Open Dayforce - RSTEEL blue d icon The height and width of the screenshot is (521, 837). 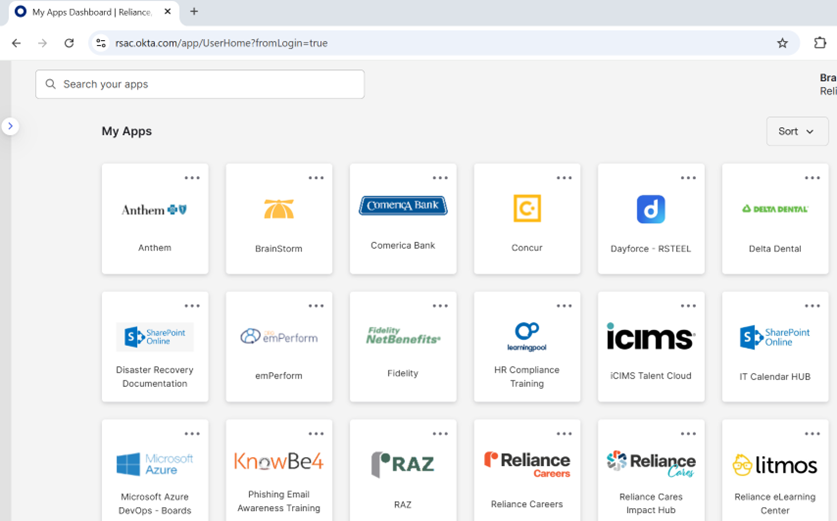coord(651,209)
